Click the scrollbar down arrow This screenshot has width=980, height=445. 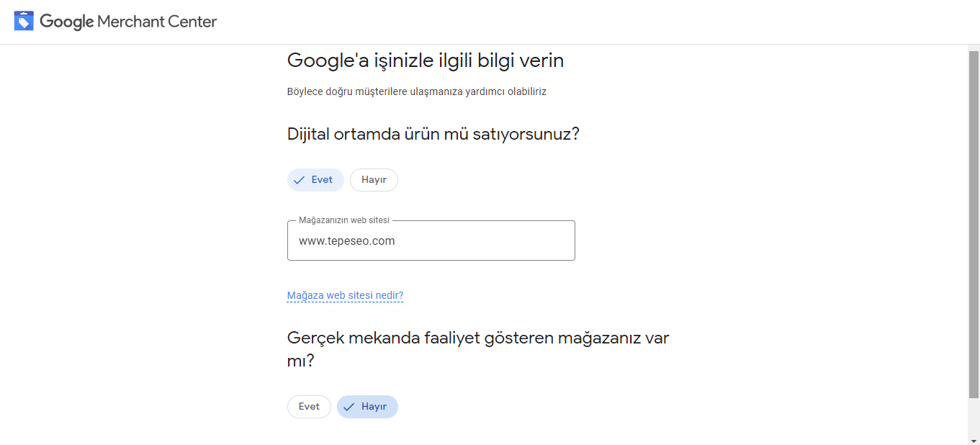[x=974, y=440]
